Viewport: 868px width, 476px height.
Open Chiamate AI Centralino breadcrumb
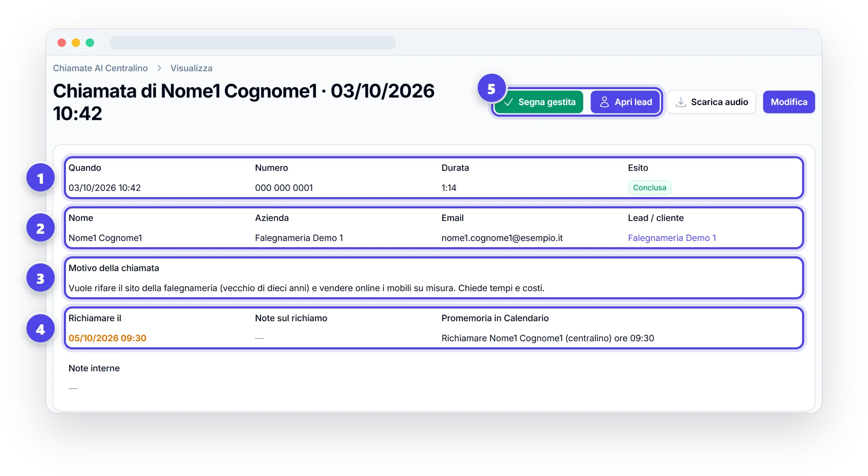click(100, 68)
